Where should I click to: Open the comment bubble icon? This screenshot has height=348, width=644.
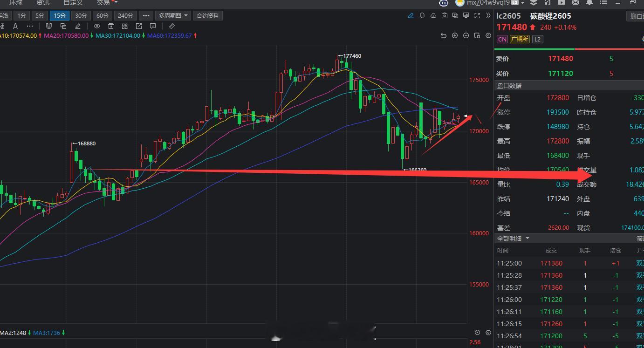[x=153, y=26]
